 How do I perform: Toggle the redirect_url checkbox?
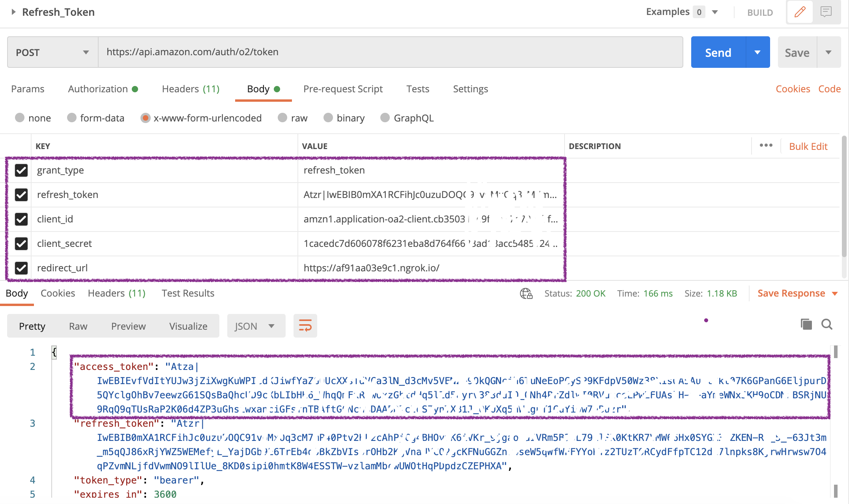[x=21, y=268]
